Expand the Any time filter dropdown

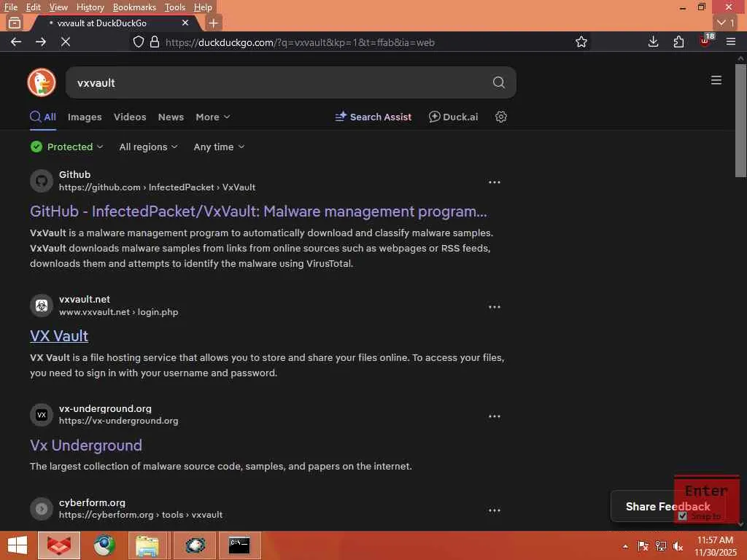pos(219,147)
